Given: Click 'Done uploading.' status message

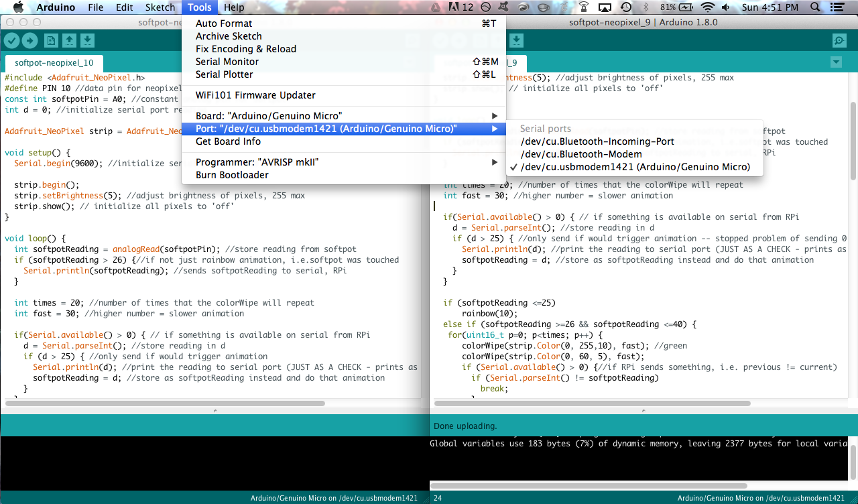Looking at the screenshot, I should tap(465, 426).
